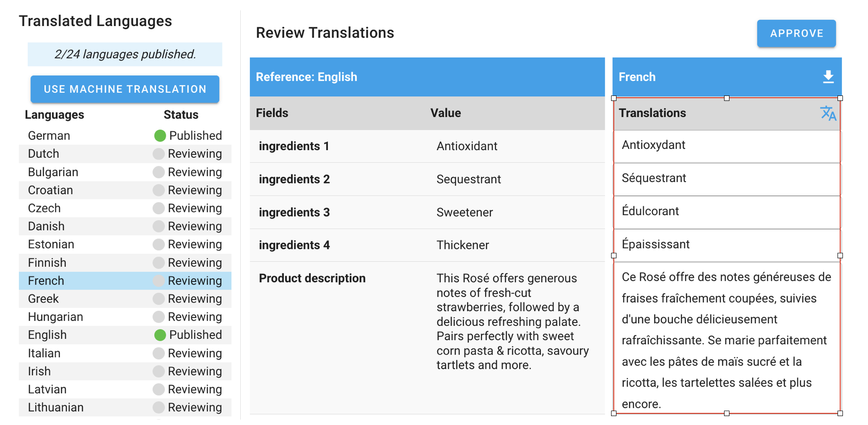868x425 pixels.
Task: Select Danish in the languages list
Action: coord(46,226)
